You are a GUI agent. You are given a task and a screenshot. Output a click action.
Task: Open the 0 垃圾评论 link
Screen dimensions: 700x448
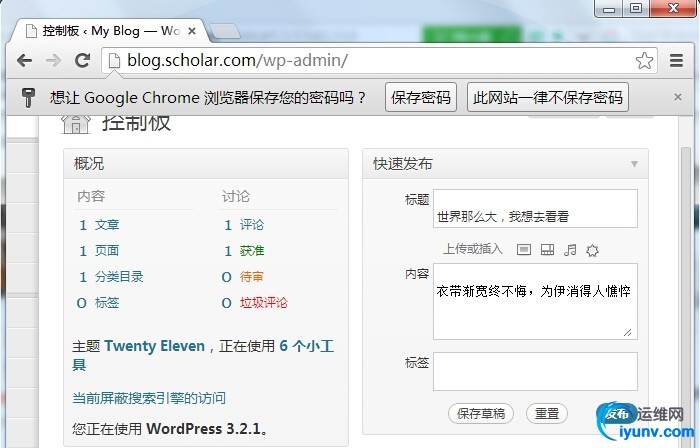[254, 303]
